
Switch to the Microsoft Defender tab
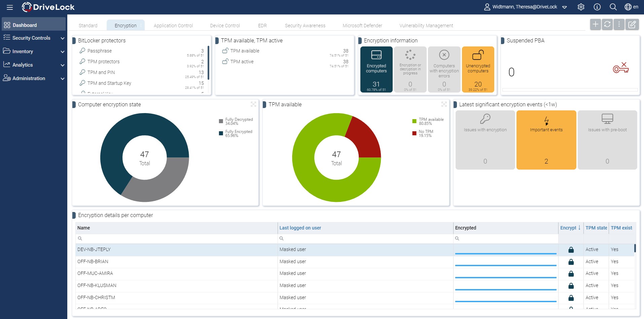tap(362, 26)
